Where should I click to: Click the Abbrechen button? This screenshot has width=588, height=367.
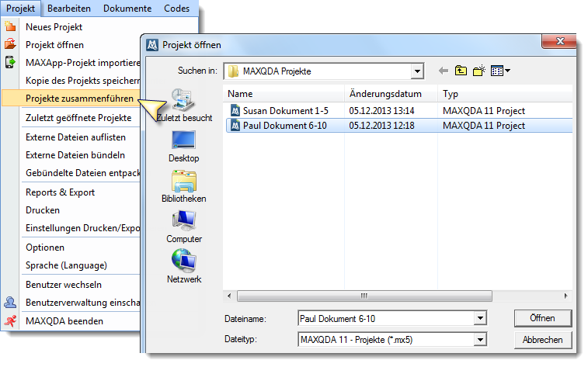[x=542, y=340]
